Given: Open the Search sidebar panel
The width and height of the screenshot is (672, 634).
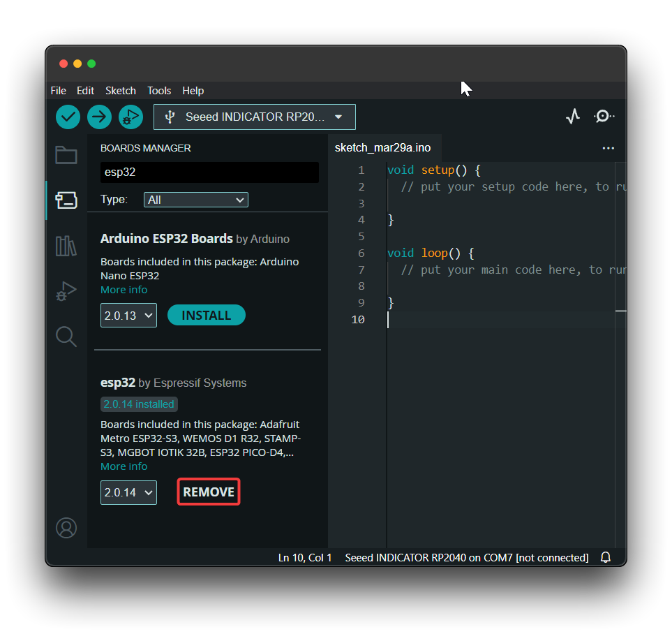Looking at the screenshot, I should (x=66, y=337).
